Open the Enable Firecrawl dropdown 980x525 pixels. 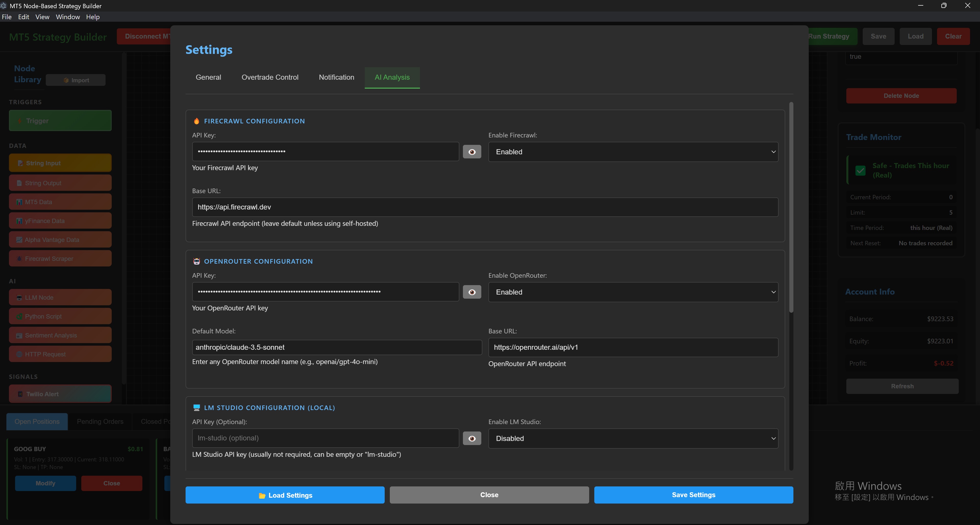633,152
